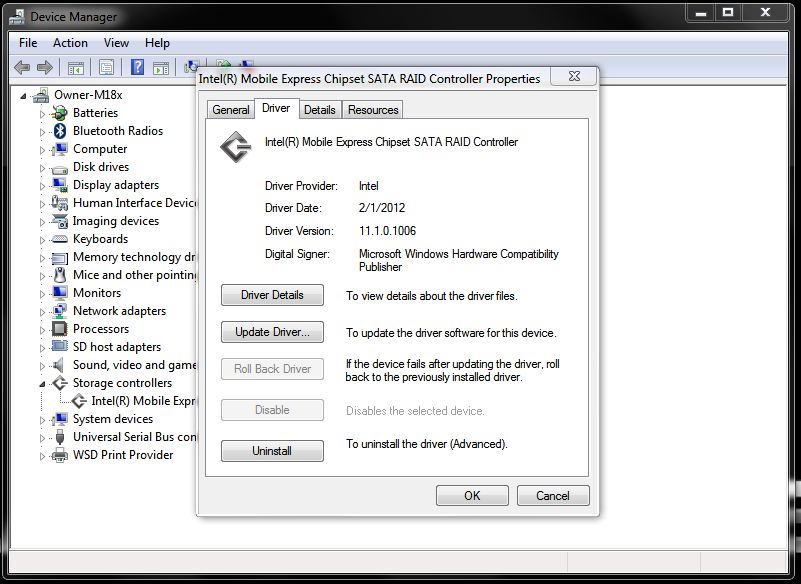This screenshot has width=801, height=584.
Task: Select the Owner-M18x computer icon
Action: [x=41, y=95]
